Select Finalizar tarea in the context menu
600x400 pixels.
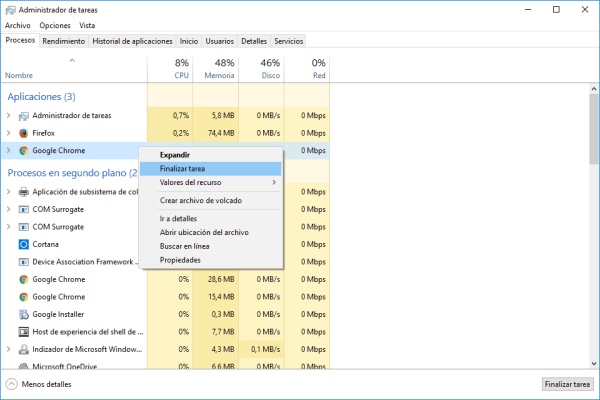(x=182, y=168)
